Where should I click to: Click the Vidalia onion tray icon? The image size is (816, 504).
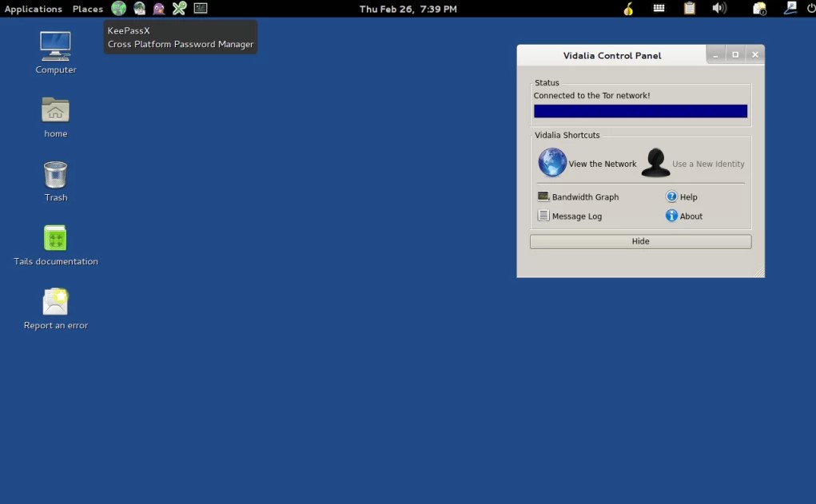629,8
